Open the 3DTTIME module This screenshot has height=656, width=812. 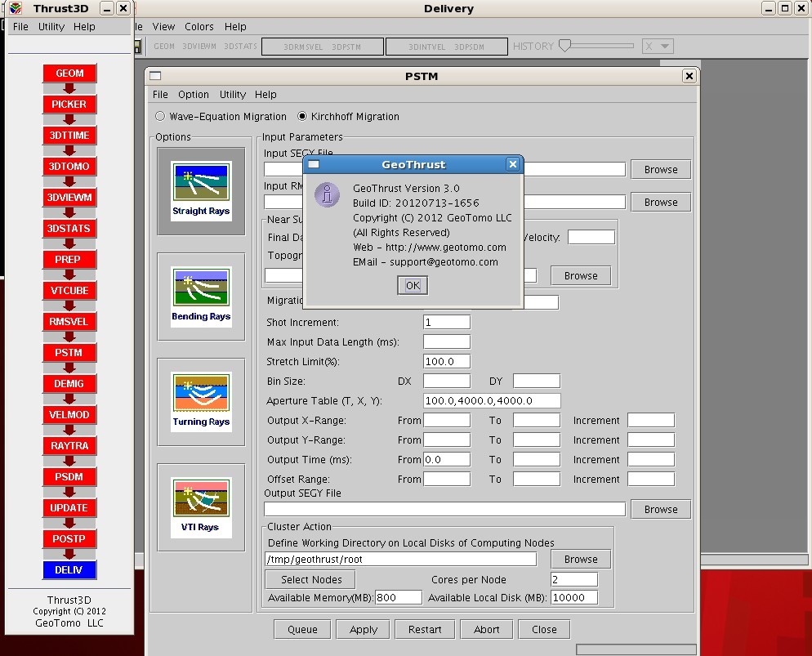pyautogui.click(x=69, y=135)
